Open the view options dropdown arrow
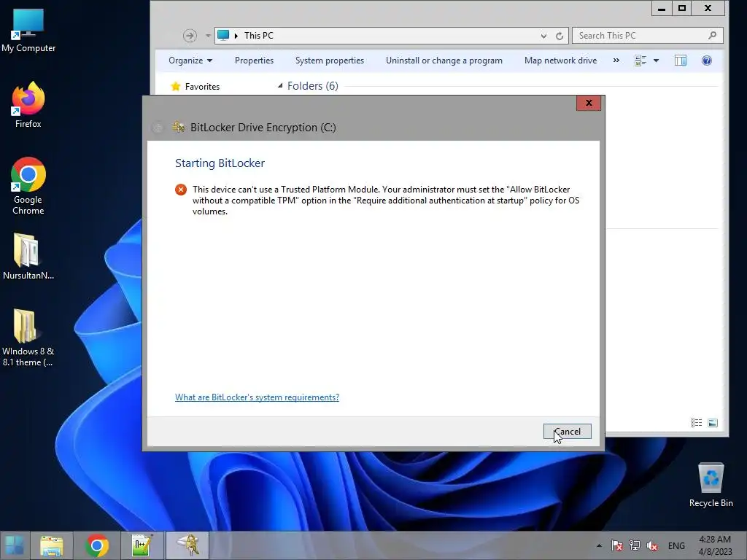Screen dimensions: 747x560 656,61
